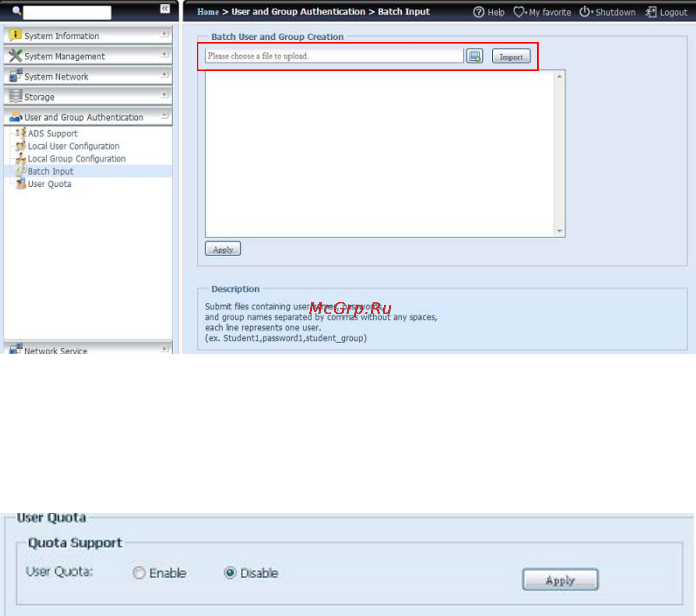Viewport: 696px width, 616px height.
Task: Collapse the sidebar with double-arrow icon
Action: (x=165, y=8)
